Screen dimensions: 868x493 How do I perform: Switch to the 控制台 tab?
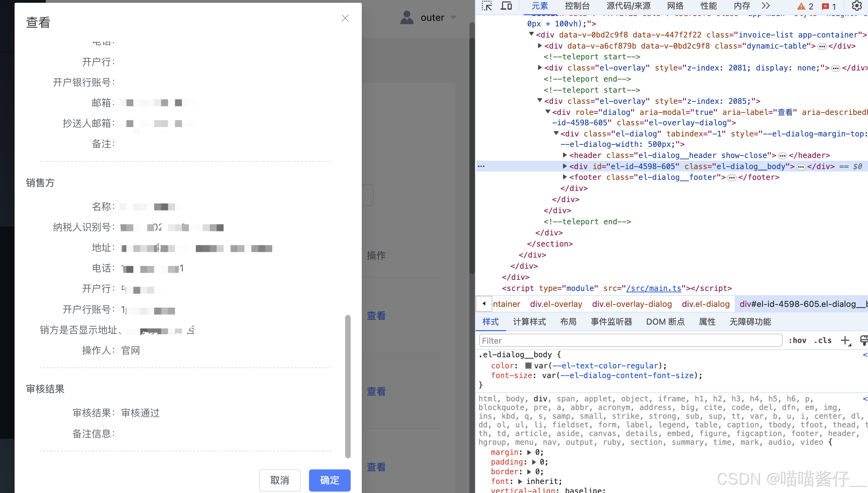pos(577,6)
